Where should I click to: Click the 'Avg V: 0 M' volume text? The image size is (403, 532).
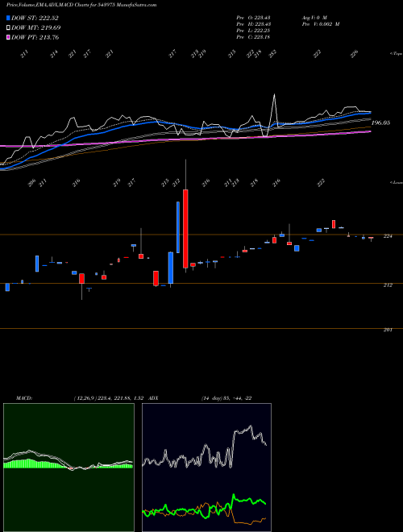pos(314,17)
